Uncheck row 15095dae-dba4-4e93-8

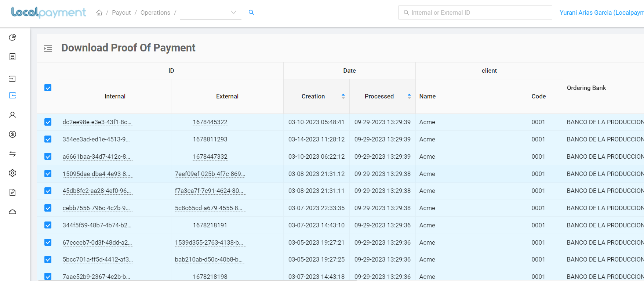tap(48, 174)
